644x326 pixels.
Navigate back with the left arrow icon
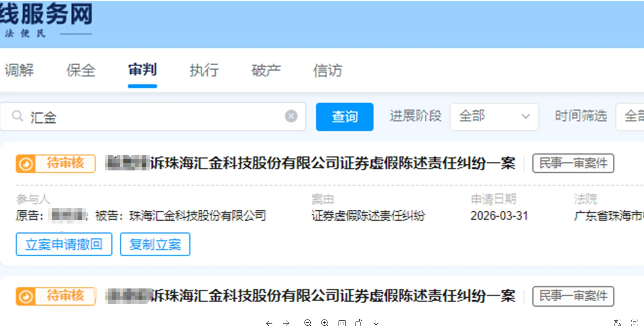tap(269, 323)
